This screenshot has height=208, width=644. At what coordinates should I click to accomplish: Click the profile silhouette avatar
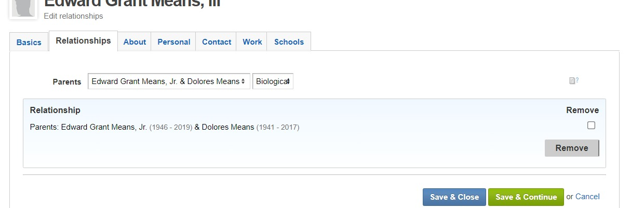pos(23,7)
